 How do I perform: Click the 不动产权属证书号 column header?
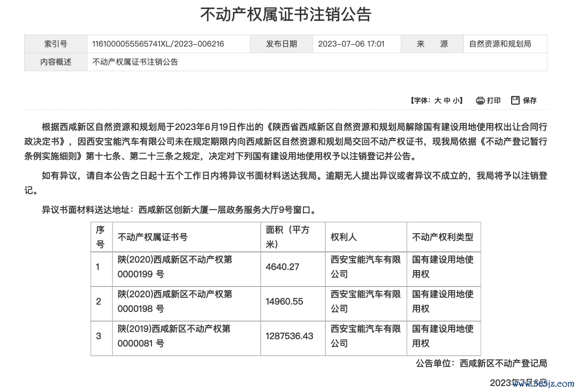coord(153,237)
